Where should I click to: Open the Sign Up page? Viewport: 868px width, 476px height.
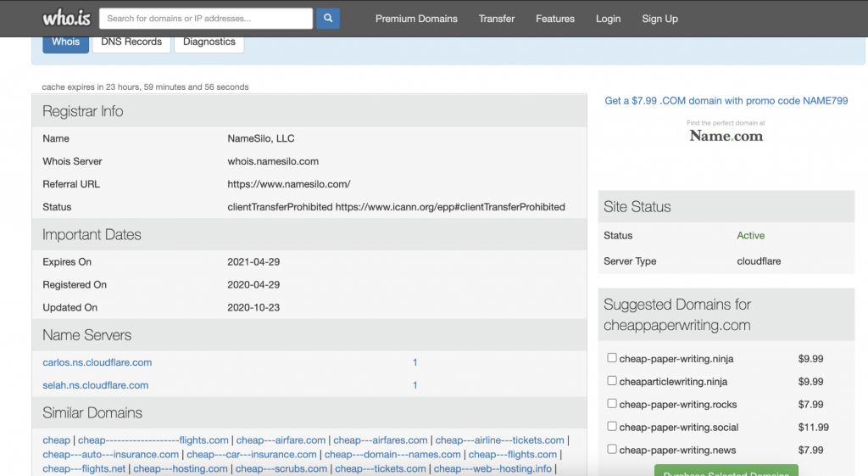[x=659, y=19]
